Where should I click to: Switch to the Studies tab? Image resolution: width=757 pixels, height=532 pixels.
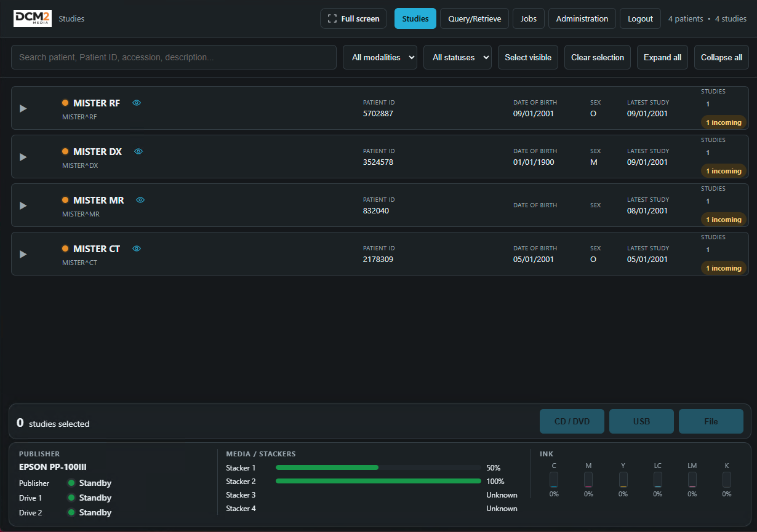tap(415, 18)
